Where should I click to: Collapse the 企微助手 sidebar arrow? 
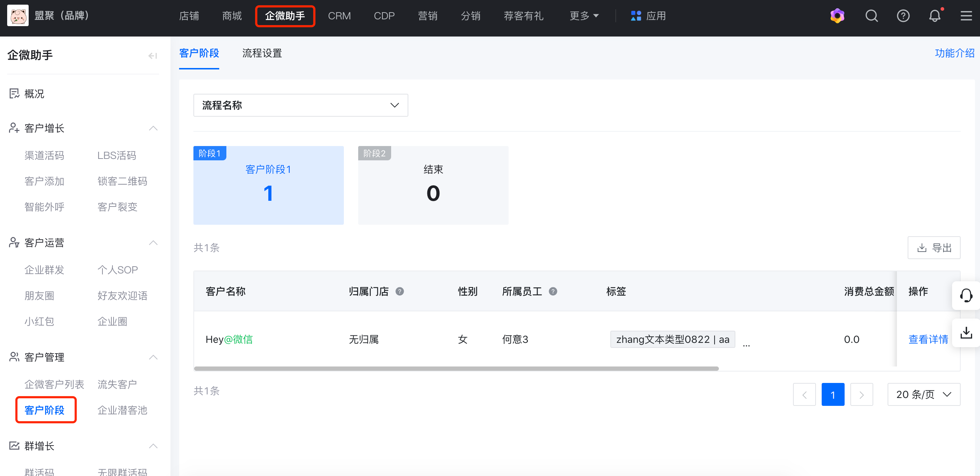pyautogui.click(x=153, y=56)
